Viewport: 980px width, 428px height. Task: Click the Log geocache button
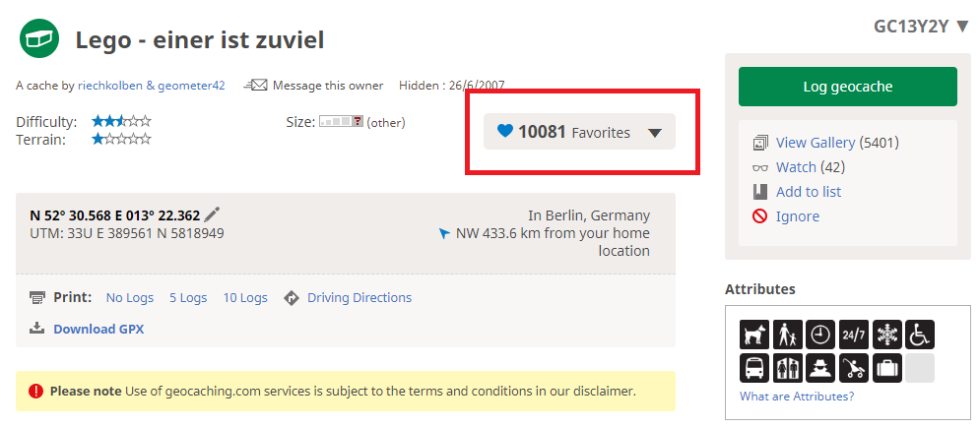[847, 87]
